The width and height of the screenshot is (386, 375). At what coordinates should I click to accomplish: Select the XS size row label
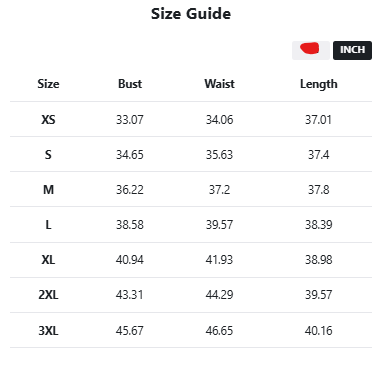click(x=48, y=120)
